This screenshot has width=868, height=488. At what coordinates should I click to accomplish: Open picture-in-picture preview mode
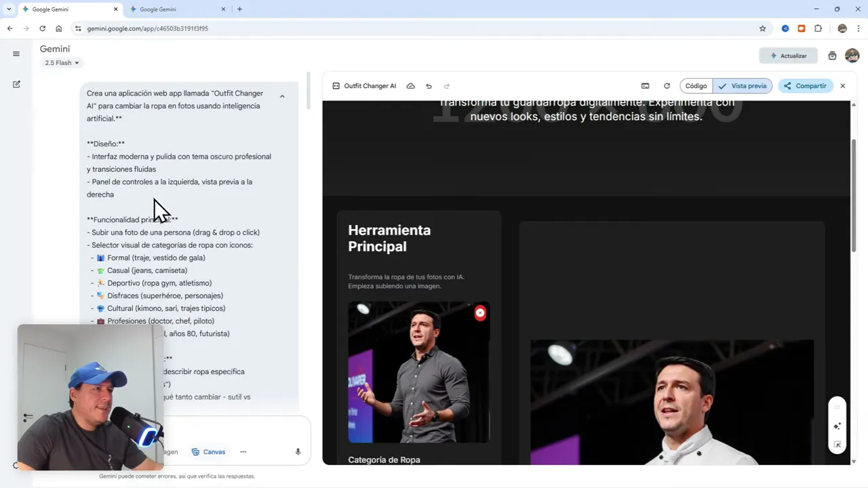coord(645,86)
